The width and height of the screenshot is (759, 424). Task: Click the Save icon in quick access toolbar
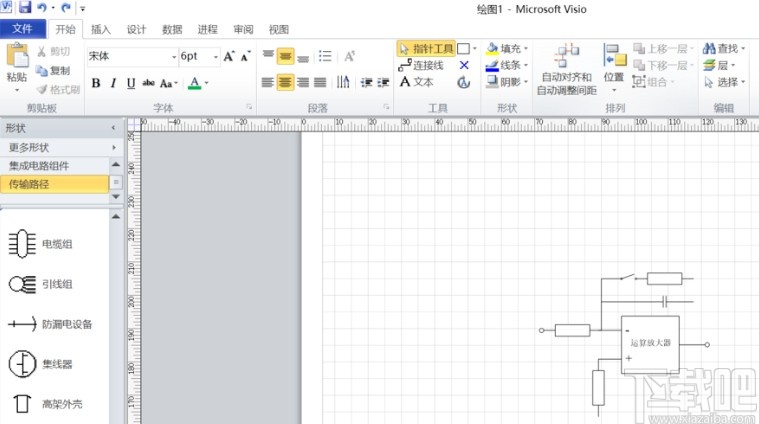(x=24, y=7)
